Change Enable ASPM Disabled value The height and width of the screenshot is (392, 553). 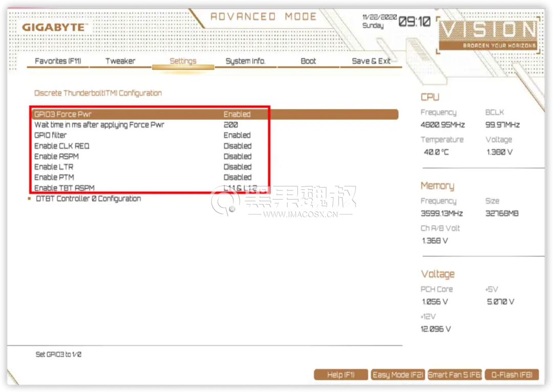coord(238,156)
